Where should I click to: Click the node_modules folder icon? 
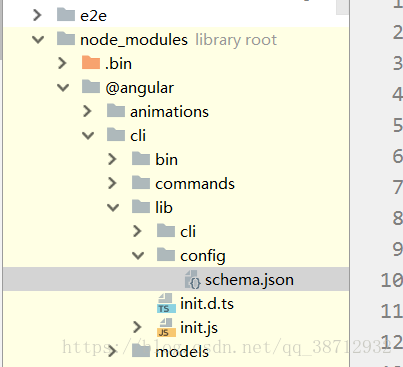66,39
